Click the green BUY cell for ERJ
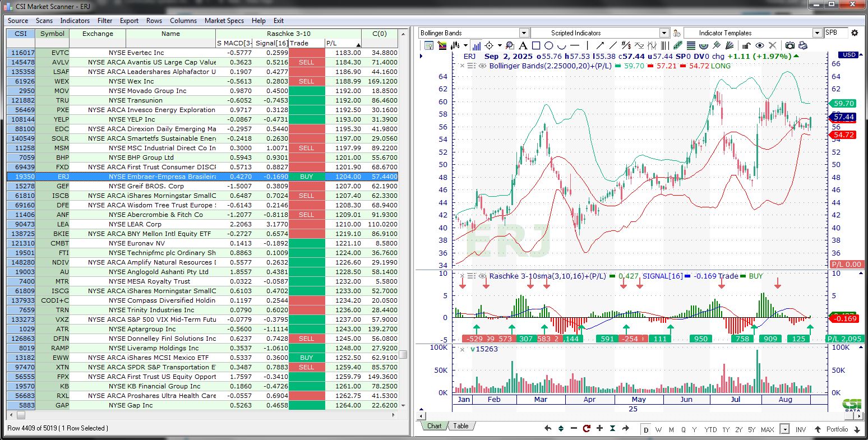The width and height of the screenshot is (868, 440). tap(307, 177)
